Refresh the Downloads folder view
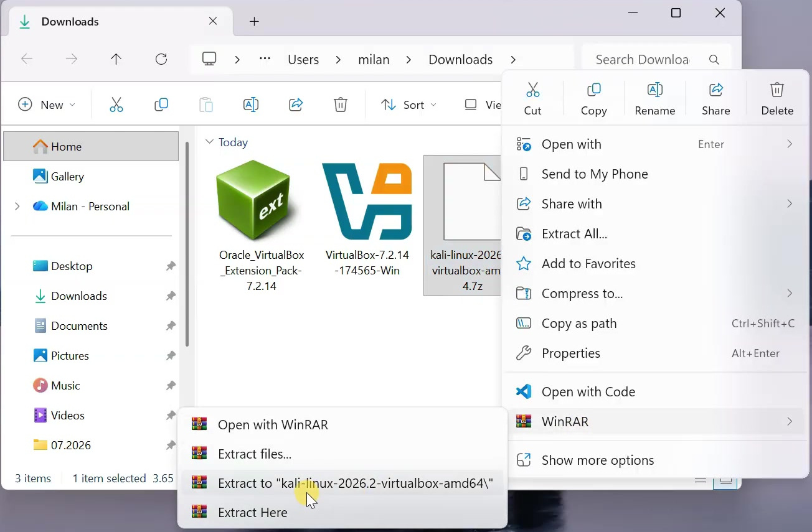Viewport: 812px width, 532px height. pyautogui.click(x=161, y=59)
